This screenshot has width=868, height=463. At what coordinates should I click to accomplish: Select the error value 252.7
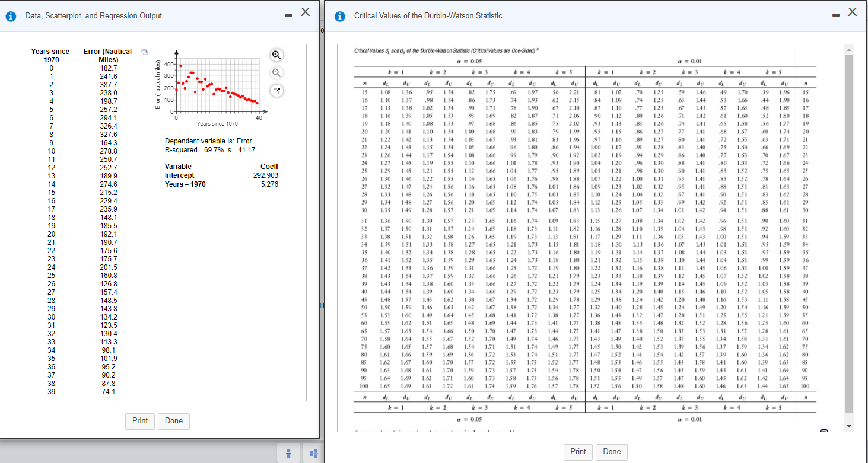109,168
